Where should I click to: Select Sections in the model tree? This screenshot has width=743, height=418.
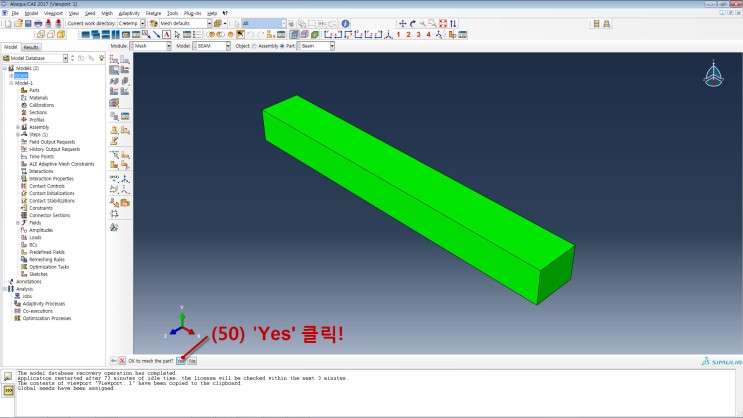[38, 112]
